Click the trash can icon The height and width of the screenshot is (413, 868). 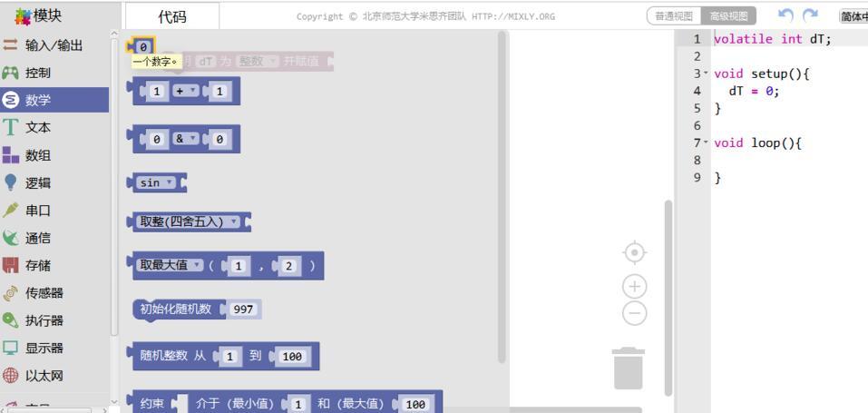[x=629, y=368]
